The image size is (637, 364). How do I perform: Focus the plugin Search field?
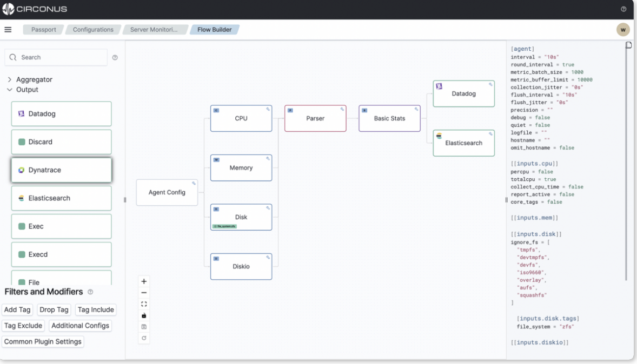pyautogui.click(x=56, y=58)
